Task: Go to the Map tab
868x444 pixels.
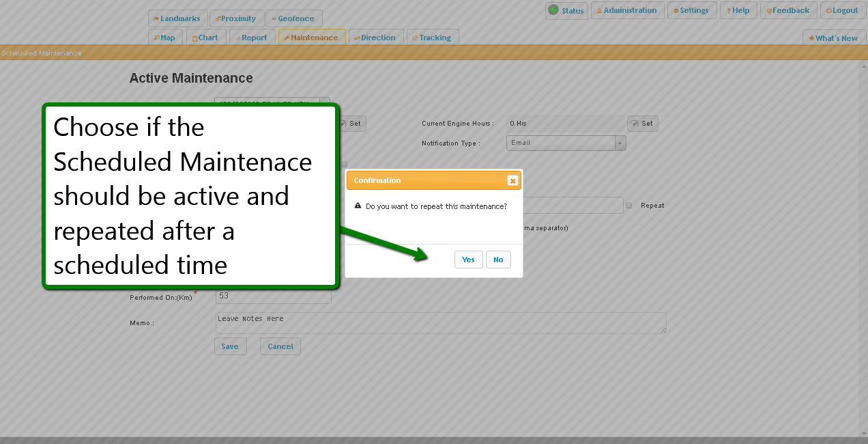Action: coord(164,38)
